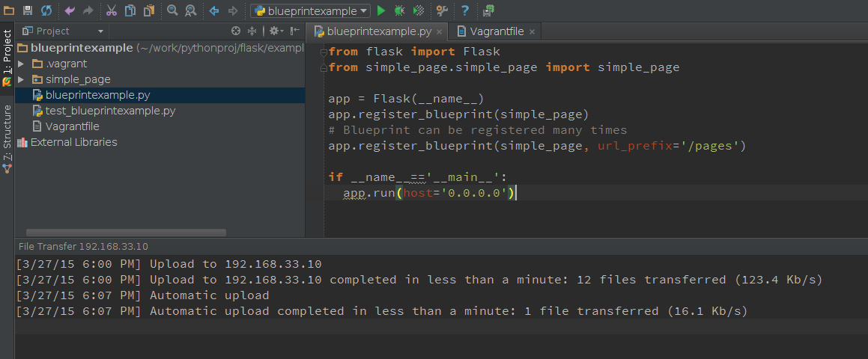This screenshot has width=868, height=359.
Task: Debug blueprintexample with the bug icon
Action: click(x=399, y=10)
